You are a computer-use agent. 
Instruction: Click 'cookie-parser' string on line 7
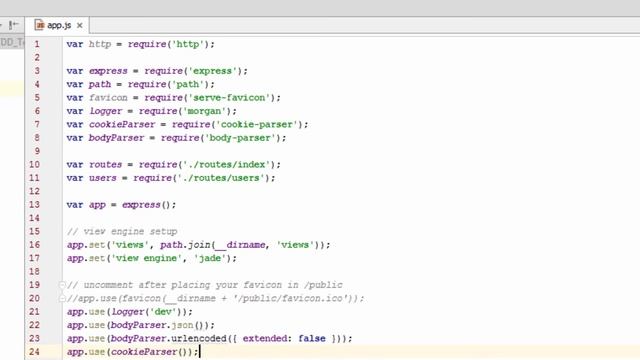pos(257,124)
